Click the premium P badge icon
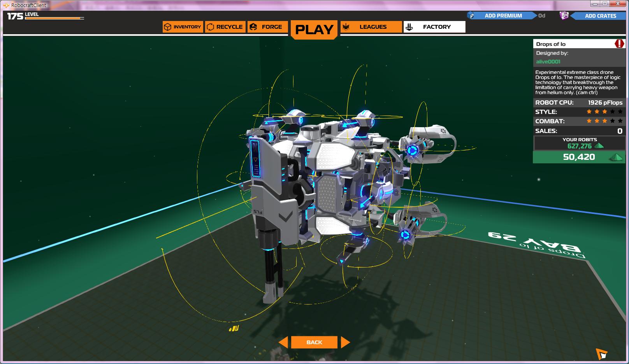This screenshot has width=629, height=364. click(x=472, y=16)
